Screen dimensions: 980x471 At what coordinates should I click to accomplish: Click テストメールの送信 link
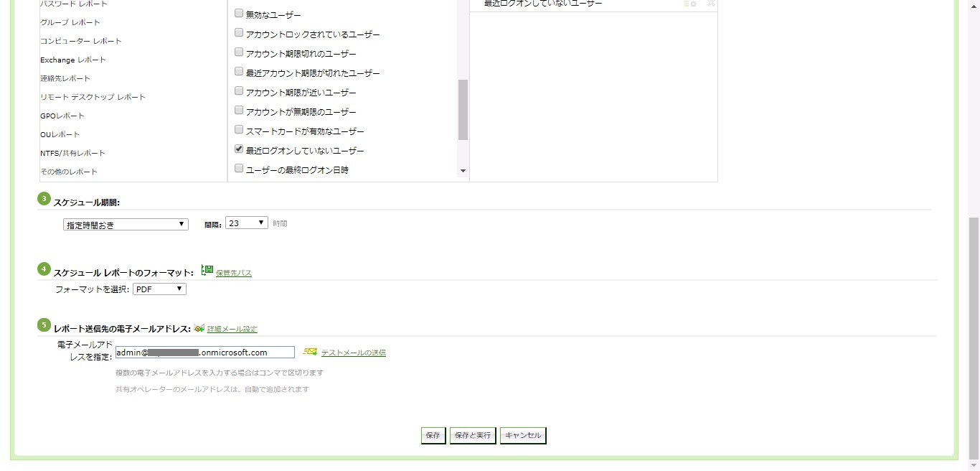353,353
